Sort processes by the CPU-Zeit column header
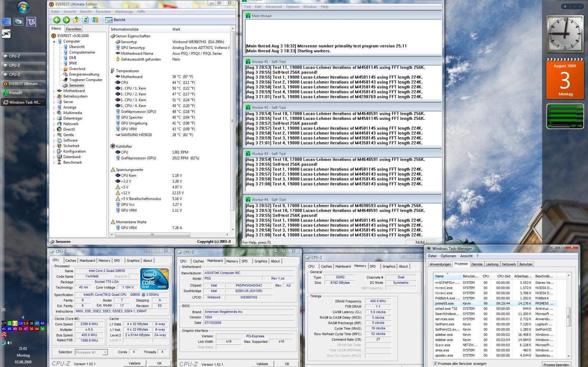The height and width of the screenshot is (367, 588). [504, 276]
